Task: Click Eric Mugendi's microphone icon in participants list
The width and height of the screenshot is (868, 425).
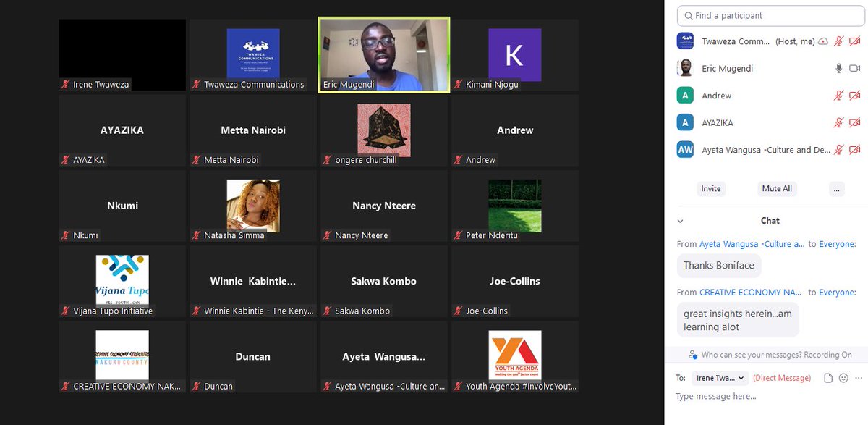Action: click(839, 68)
